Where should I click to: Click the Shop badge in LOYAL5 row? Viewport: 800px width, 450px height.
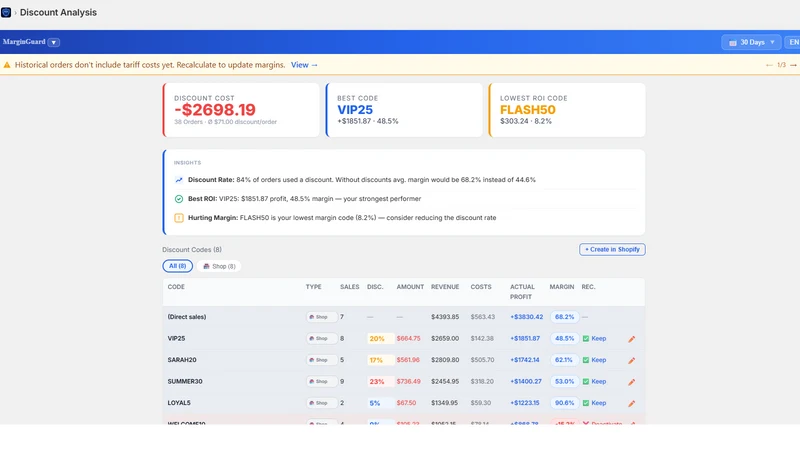click(321, 403)
